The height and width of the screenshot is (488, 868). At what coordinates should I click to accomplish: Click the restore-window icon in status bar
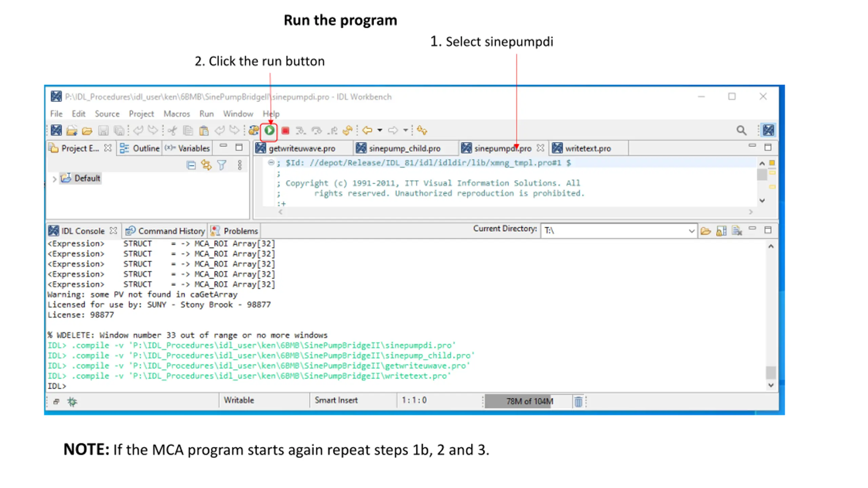[56, 402]
